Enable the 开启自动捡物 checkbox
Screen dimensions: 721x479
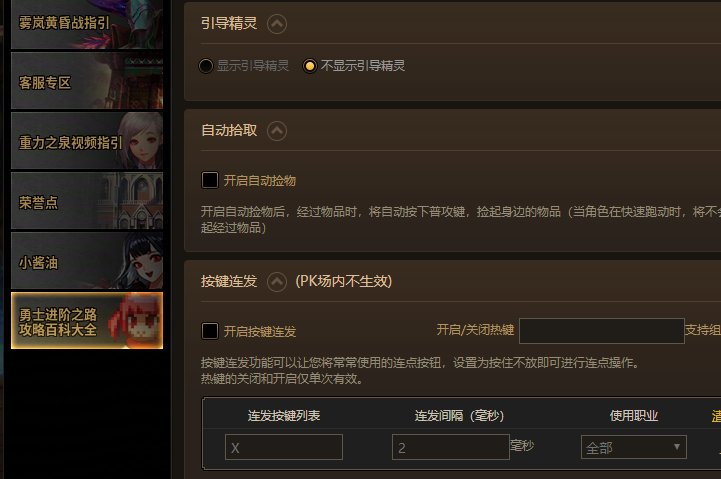(210, 180)
